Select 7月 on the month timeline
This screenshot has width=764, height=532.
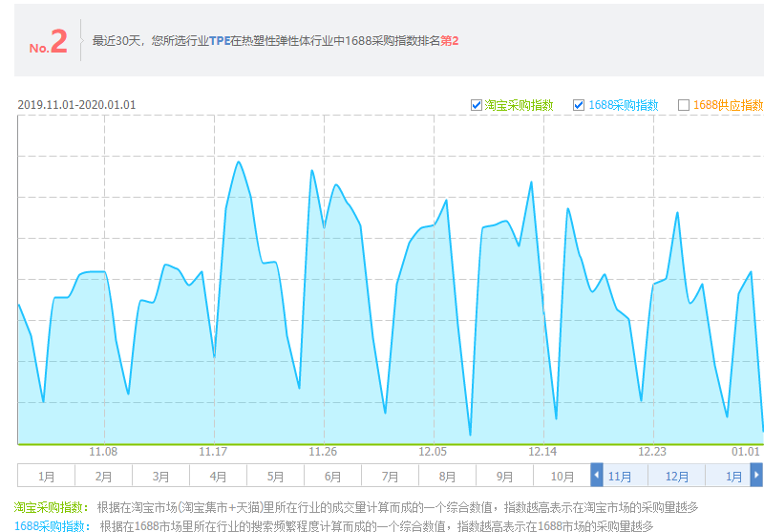pos(390,476)
